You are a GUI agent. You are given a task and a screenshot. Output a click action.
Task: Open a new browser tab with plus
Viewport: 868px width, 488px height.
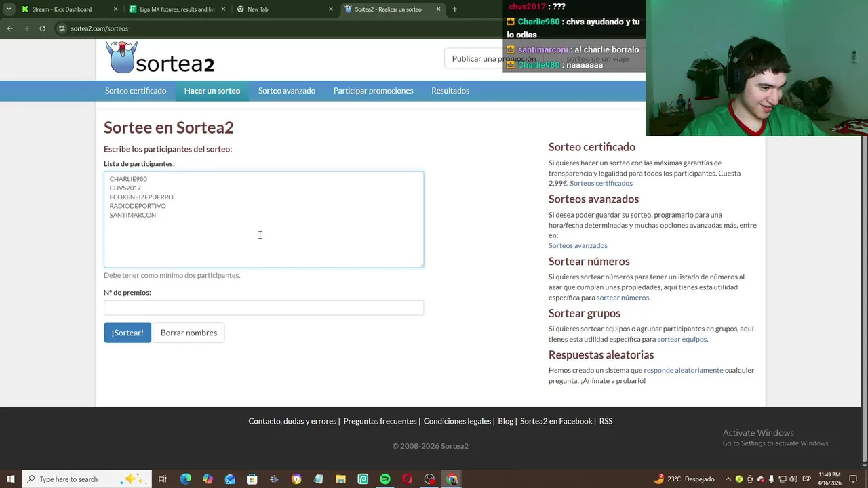pos(454,9)
